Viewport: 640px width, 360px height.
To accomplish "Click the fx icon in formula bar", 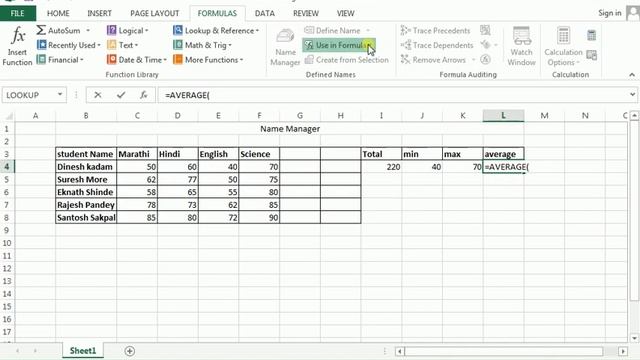I will 144,95.
